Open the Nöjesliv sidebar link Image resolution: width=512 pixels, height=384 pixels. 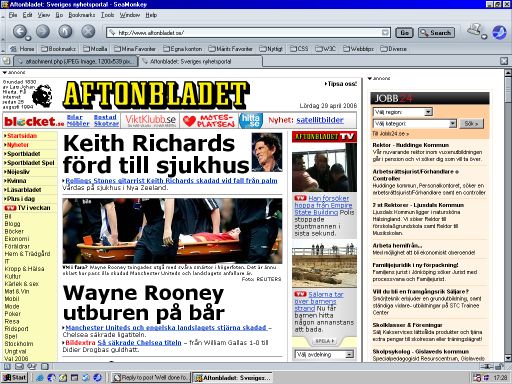18,172
